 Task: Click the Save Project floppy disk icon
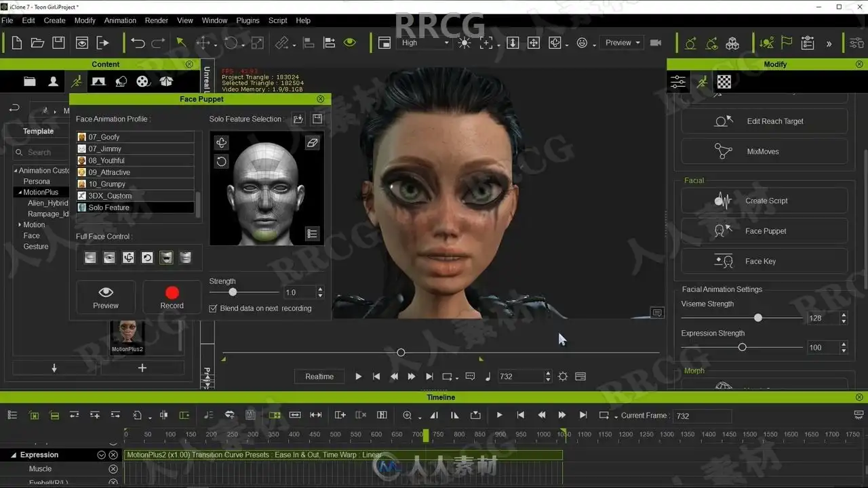(58, 43)
